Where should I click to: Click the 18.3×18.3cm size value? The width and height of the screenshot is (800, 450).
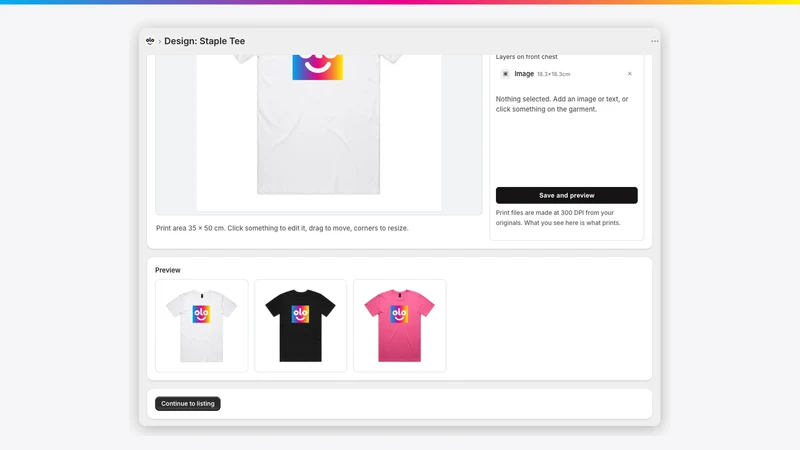554,74
